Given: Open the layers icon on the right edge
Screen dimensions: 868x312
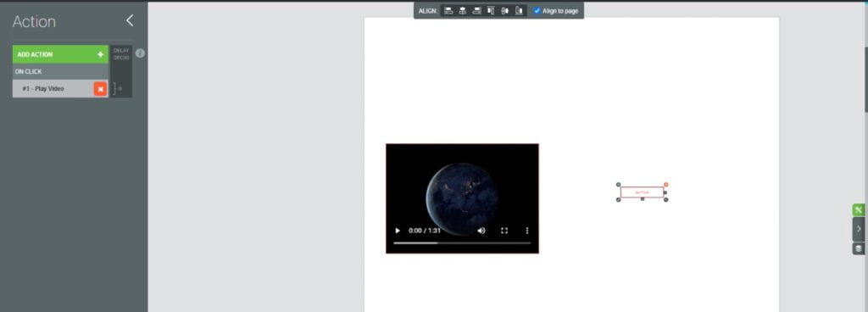Looking at the screenshot, I should tap(859, 248).
